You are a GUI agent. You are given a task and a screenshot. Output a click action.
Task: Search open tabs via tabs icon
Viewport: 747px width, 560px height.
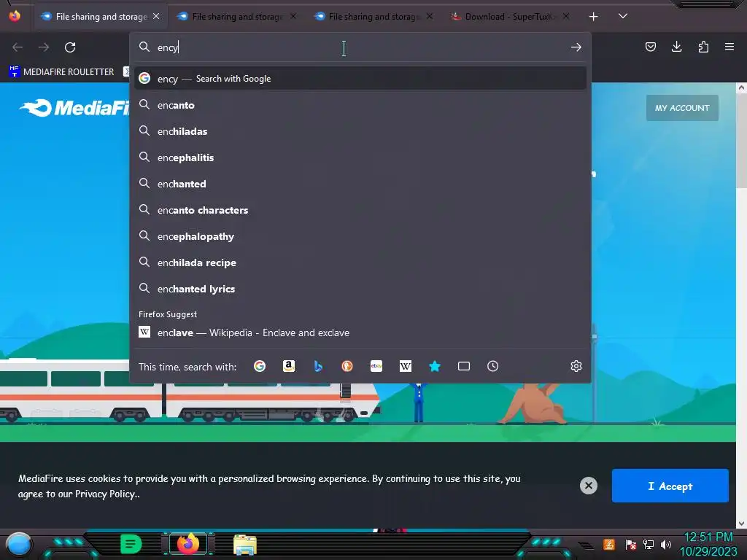click(463, 366)
